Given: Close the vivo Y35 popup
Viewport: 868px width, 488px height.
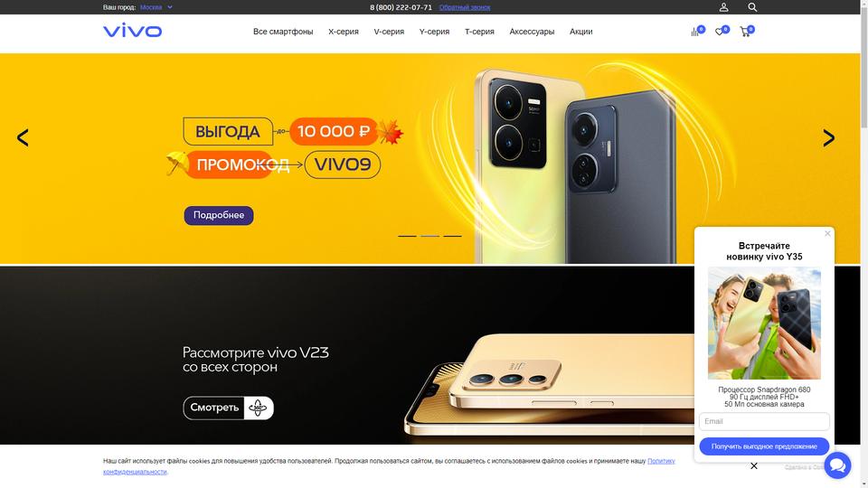Looking at the screenshot, I should coord(827,233).
